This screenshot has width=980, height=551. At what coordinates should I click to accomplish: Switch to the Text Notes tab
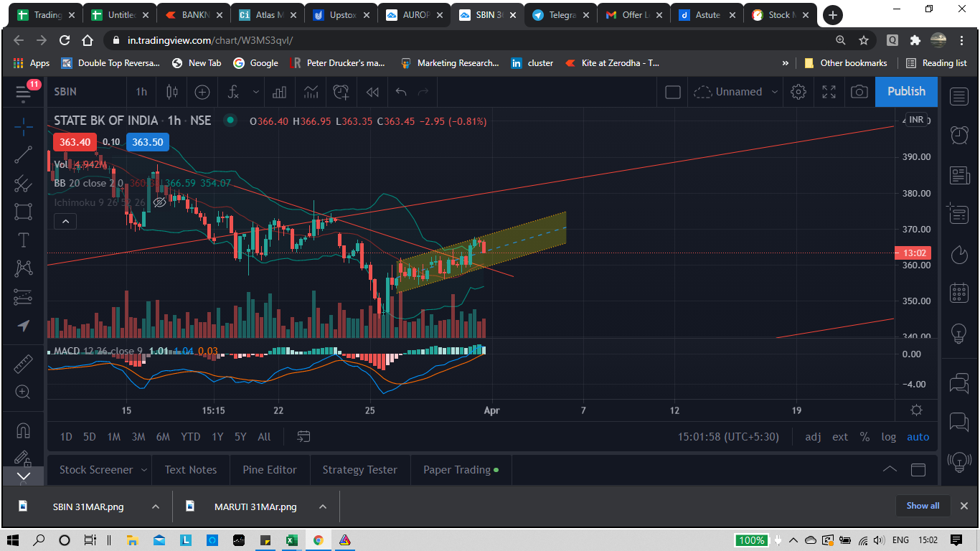tap(191, 470)
